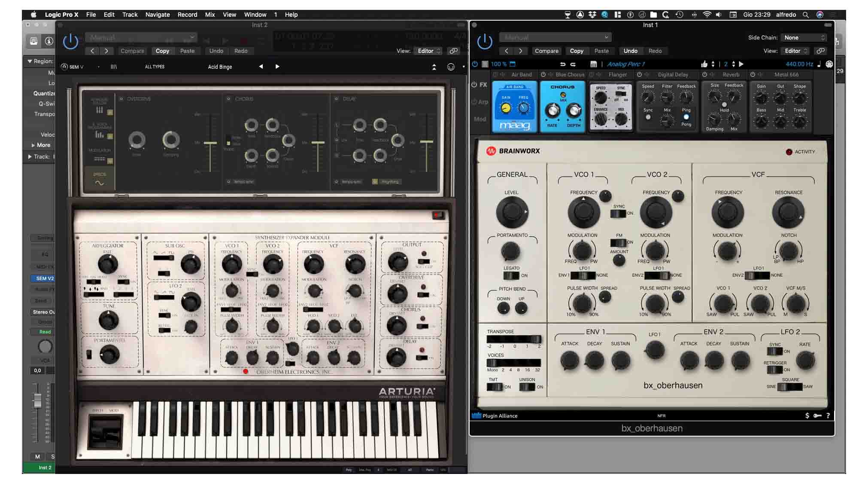The height and width of the screenshot is (489, 868).
Task: Click the question mark help icon
Action: [828, 416]
